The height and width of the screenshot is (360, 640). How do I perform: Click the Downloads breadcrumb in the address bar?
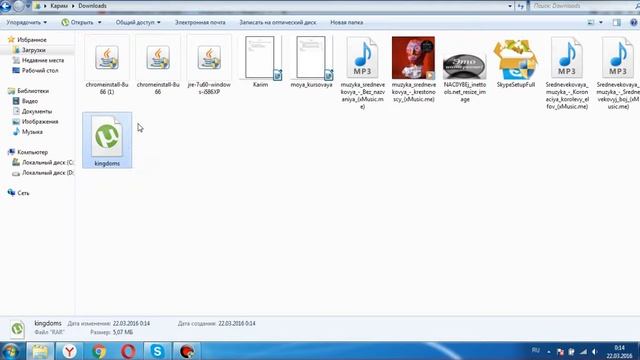92,6
